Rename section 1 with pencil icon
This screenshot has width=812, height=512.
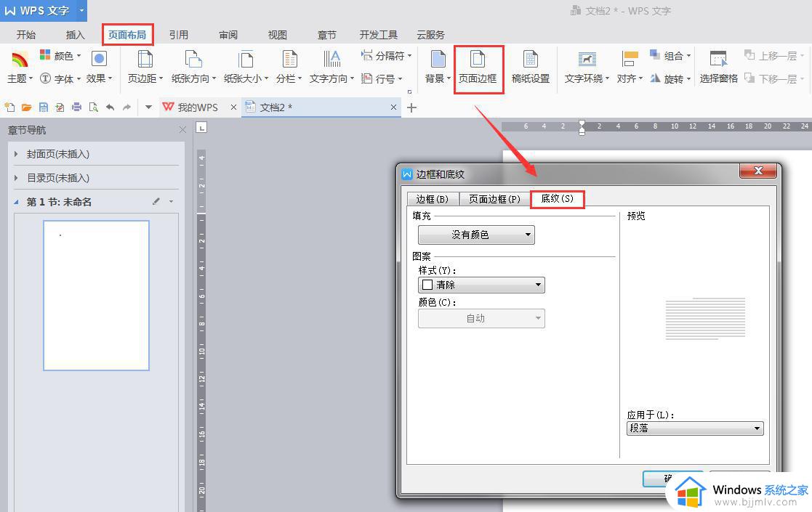156,201
